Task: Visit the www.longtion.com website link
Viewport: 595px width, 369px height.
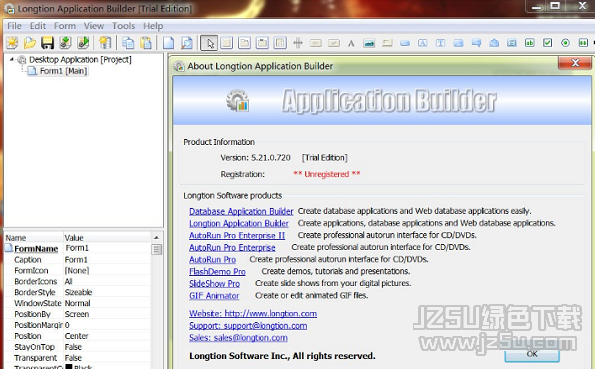Action: tap(253, 314)
